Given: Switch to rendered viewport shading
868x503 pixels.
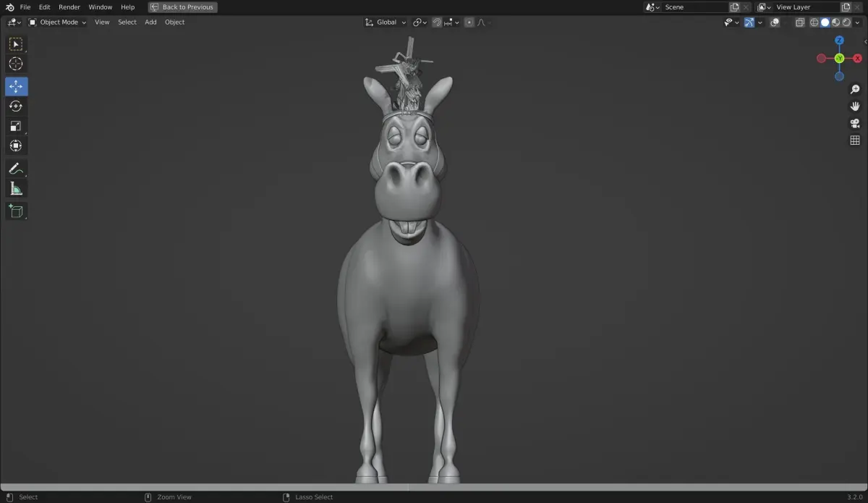Looking at the screenshot, I should [x=846, y=22].
